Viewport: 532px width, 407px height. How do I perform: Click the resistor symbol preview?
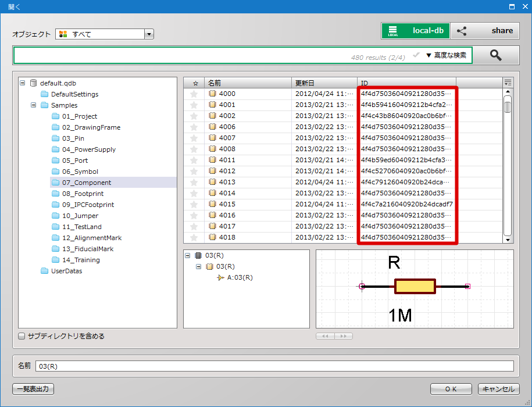pyautogui.click(x=415, y=287)
